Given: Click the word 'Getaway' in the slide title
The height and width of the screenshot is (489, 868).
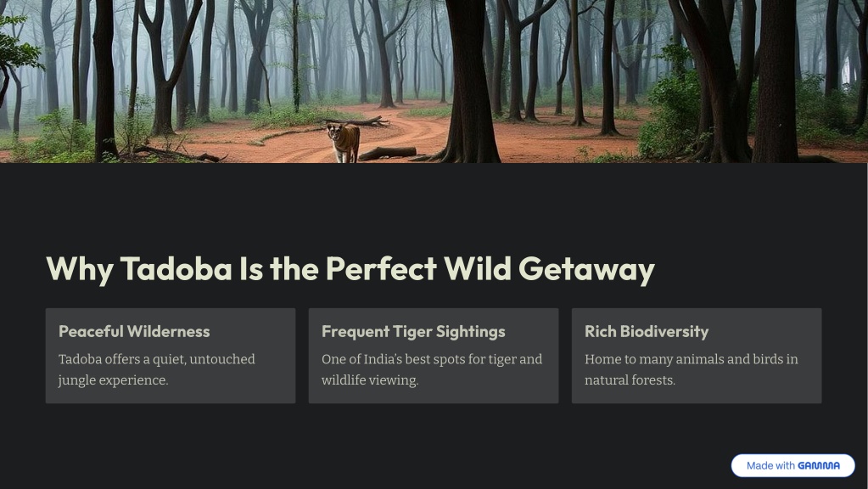Looking at the screenshot, I should 587,270.
